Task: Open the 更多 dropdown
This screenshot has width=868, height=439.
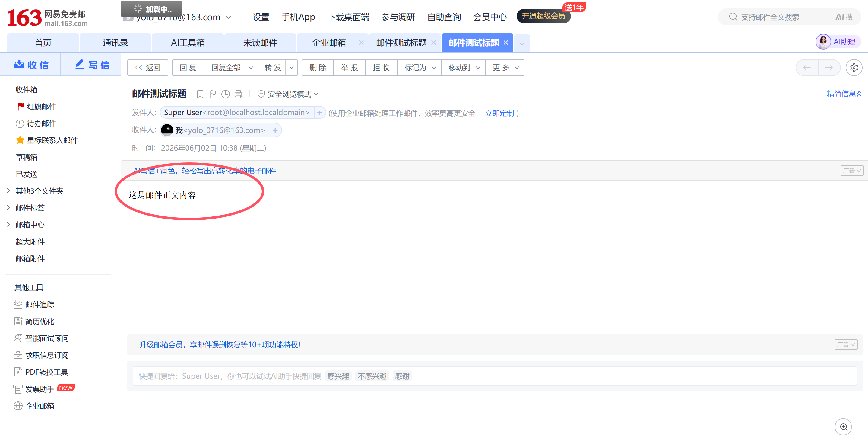Action: pyautogui.click(x=505, y=68)
